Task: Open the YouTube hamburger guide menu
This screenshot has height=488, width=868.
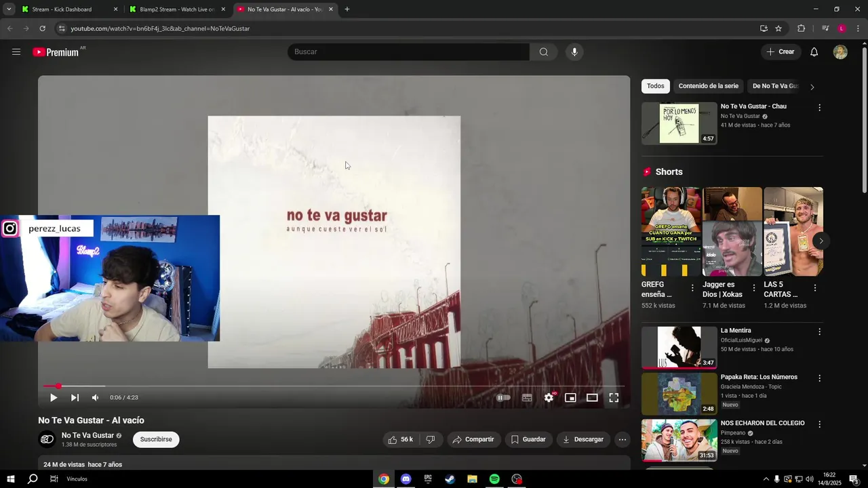Action: pos(16,52)
